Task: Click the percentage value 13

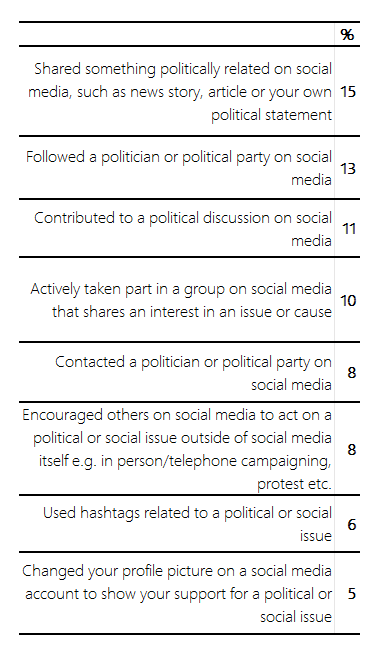Action: click(x=348, y=169)
